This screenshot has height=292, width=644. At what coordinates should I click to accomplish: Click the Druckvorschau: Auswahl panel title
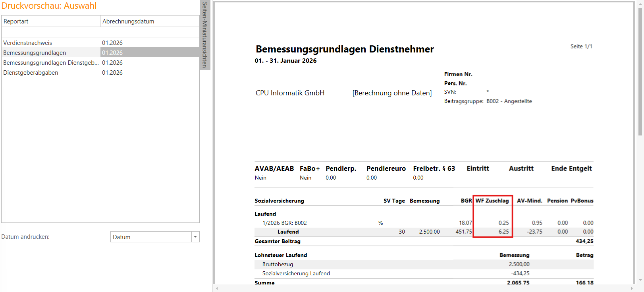pos(49,6)
